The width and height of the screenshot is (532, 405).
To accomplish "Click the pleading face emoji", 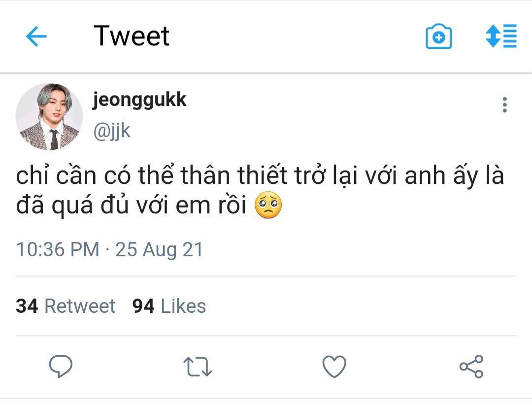I will 268,206.
